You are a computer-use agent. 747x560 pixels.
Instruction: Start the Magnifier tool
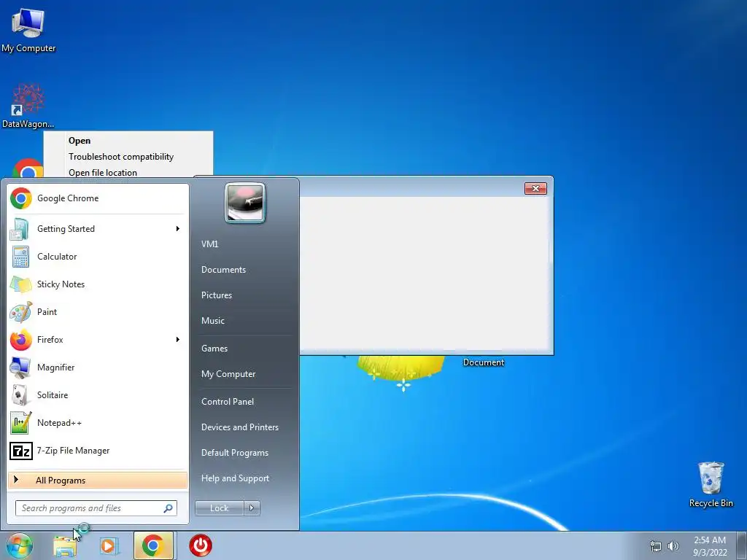point(98,367)
